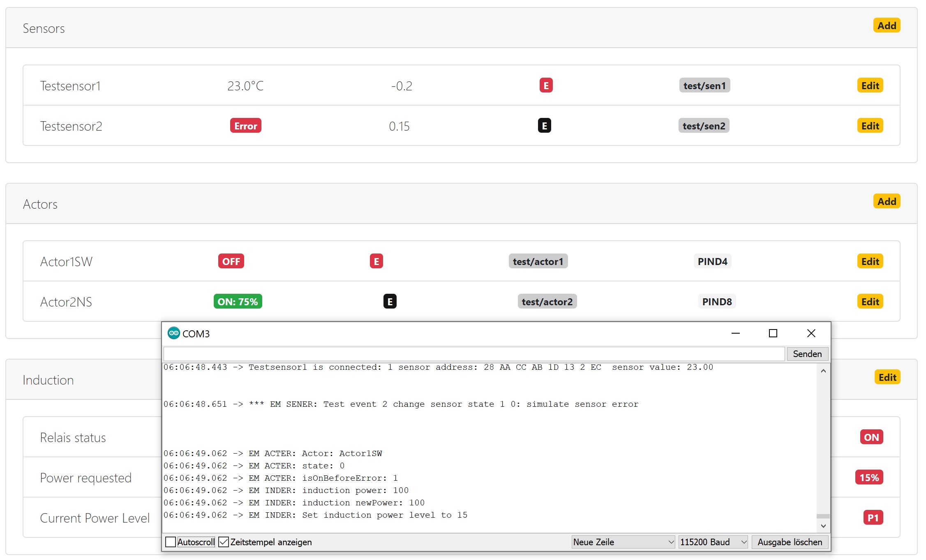Toggle the Actor1SW OFF state badge

(x=231, y=261)
